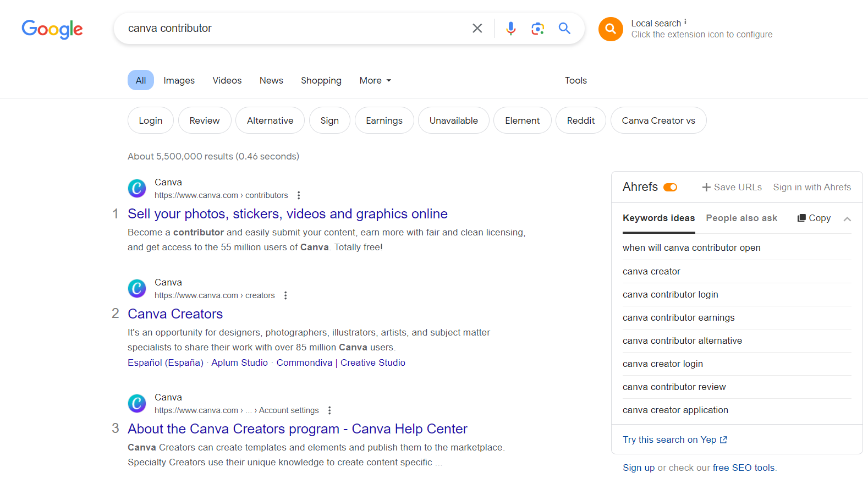This screenshot has height=478, width=868.
Task: Click the Login filter chip
Action: (x=151, y=120)
